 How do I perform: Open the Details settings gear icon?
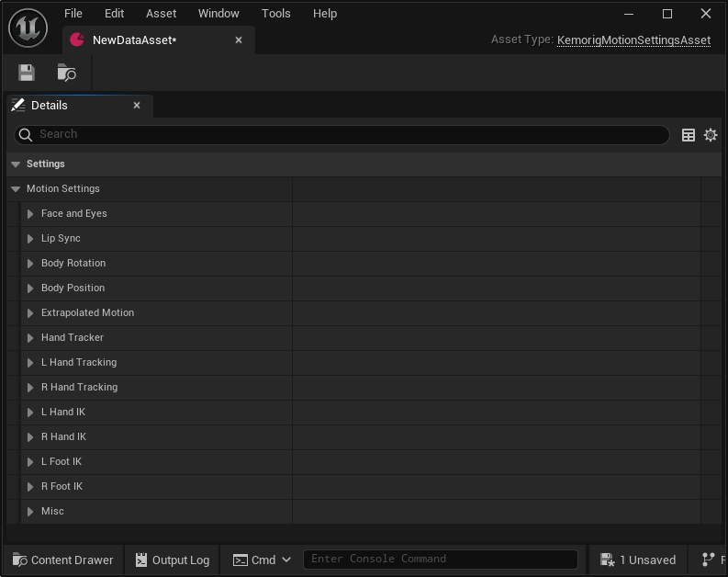(x=711, y=135)
